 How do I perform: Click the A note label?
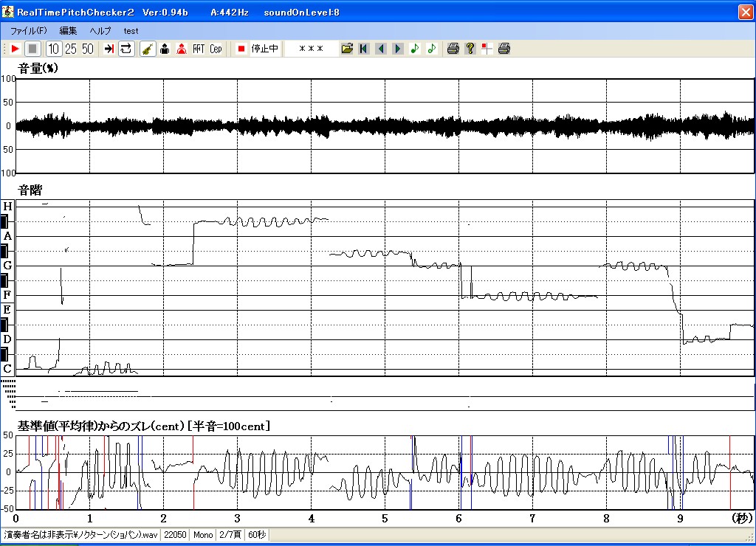(7, 236)
